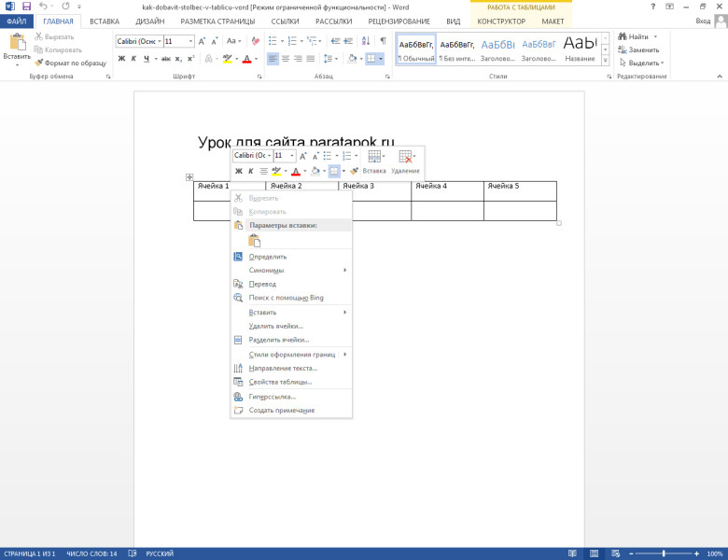Image resolution: width=728 pixels, height=560 pixels.
Task: Toggle bold in the ribbon
Action: pyautogui.click(x=121, y=59)
